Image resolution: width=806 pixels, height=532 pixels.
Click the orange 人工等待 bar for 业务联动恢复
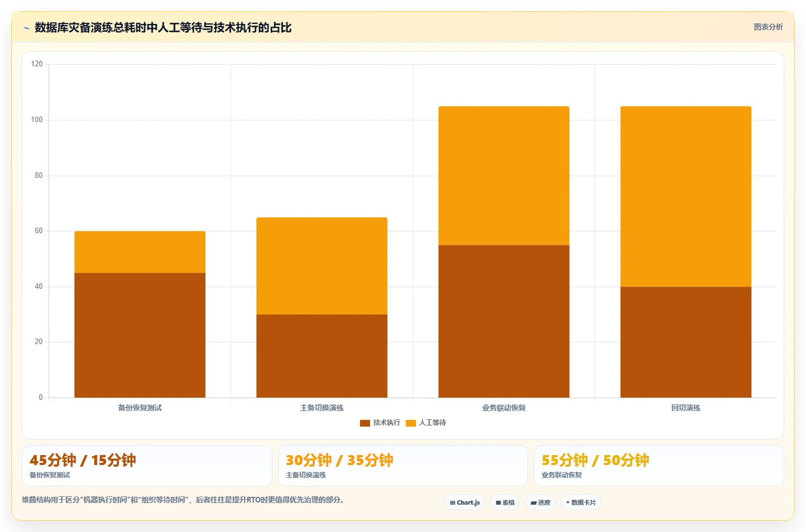pos(503,176)
